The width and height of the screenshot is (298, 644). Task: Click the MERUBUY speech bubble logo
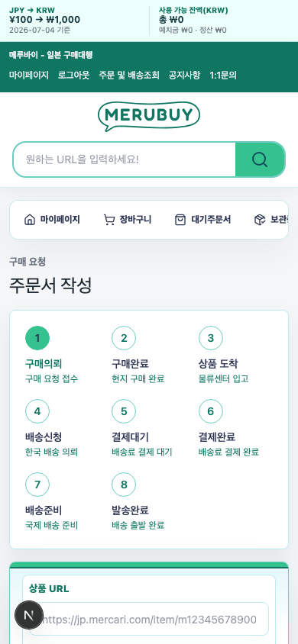point(149,116)
